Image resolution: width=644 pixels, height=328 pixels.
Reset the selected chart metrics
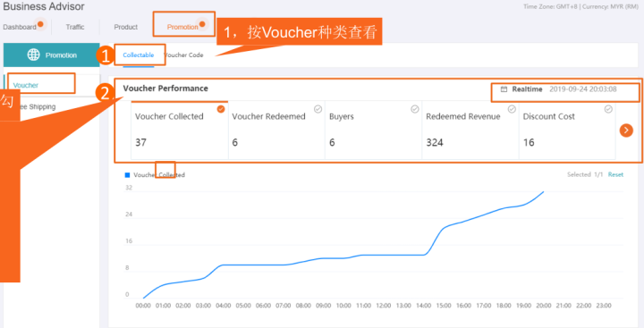click(x=615, y=174)
